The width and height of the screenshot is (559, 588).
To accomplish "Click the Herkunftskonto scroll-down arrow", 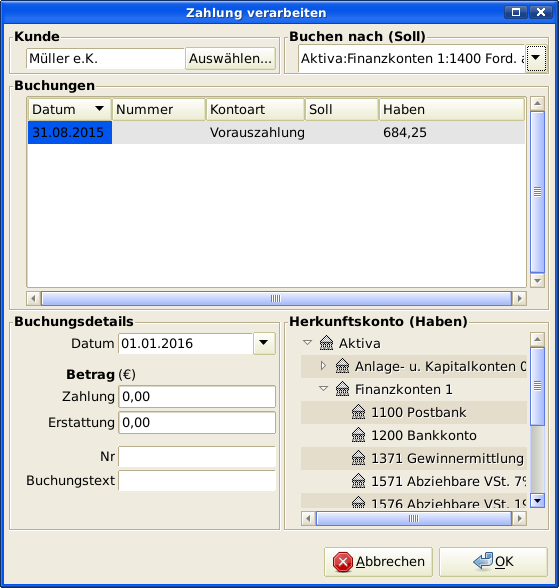I will point(537,501).
